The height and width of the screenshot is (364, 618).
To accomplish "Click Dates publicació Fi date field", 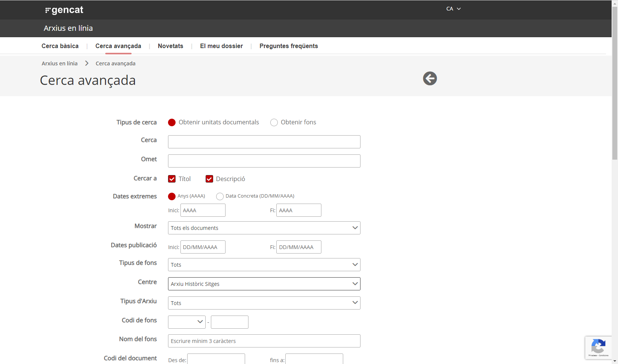I will tap(299, 247).
